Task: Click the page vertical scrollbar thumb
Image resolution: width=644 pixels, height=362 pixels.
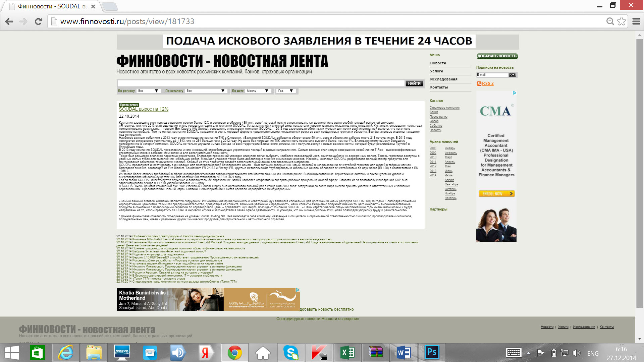Action: 639,173
